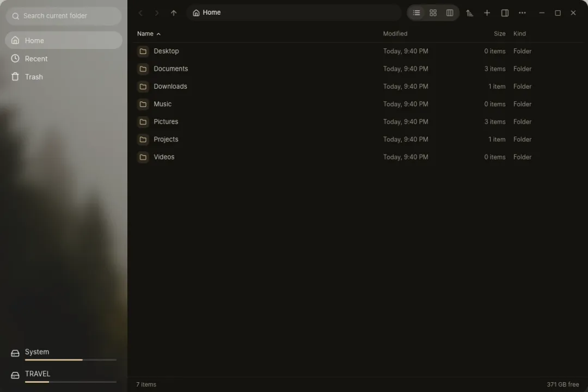
Task: Select the Projects folder icon
Action: pyautogui.click(x=143, y=139)
